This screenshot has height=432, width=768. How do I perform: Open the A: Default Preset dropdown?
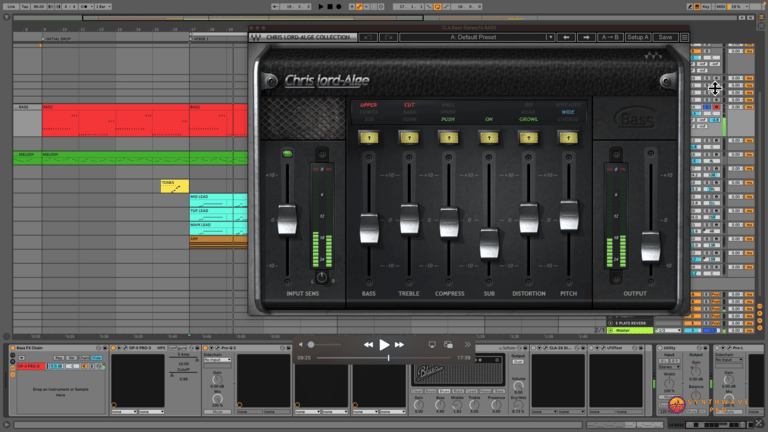pos(477,37)
